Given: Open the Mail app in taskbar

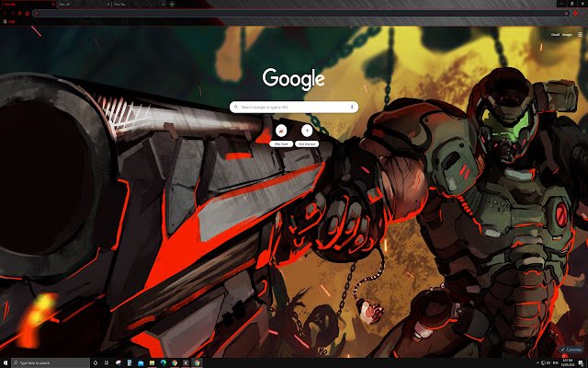Looking at the screenshot, I should click(141, 363).
